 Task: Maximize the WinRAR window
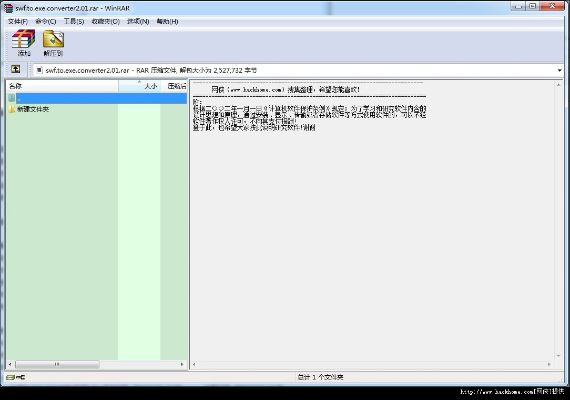tap(533, 6)
